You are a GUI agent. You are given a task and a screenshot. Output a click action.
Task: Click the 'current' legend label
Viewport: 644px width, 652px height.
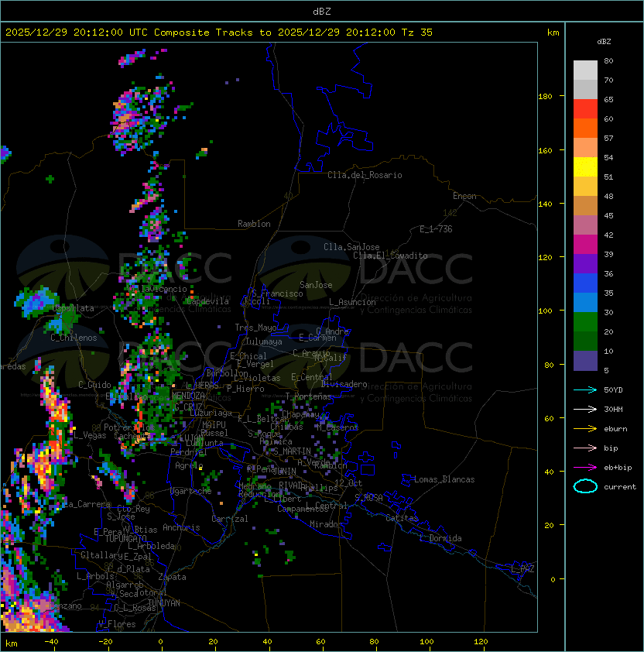pos(620,487)
